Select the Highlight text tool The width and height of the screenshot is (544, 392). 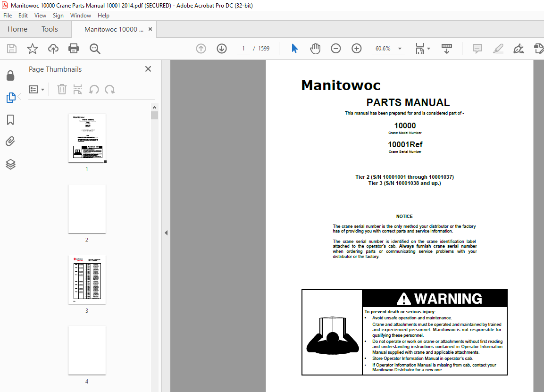[x=498, y=49]
